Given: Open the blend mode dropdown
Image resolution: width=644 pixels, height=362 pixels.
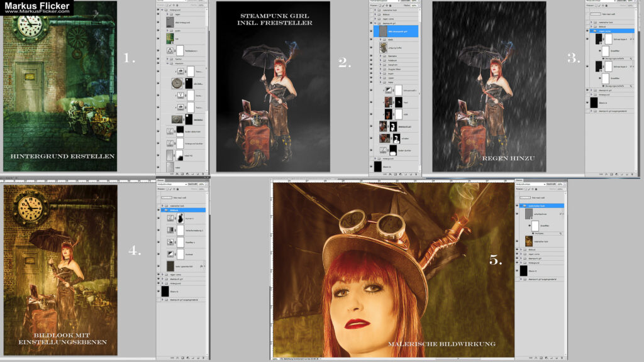Looking at the screenshot, I should (170, 184).
